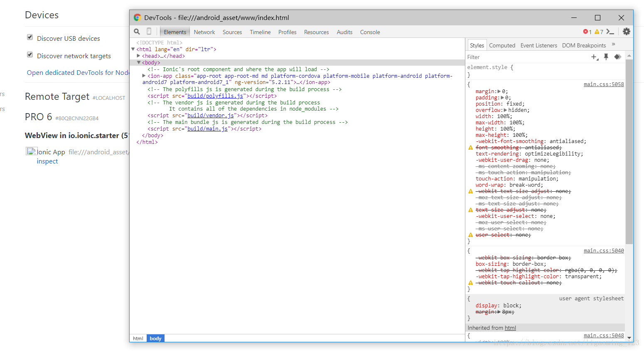Click warning icon beside -webkit-text-size-adjust
The width and height of the screenshot is (644, 351).
(x=470, y=191)
